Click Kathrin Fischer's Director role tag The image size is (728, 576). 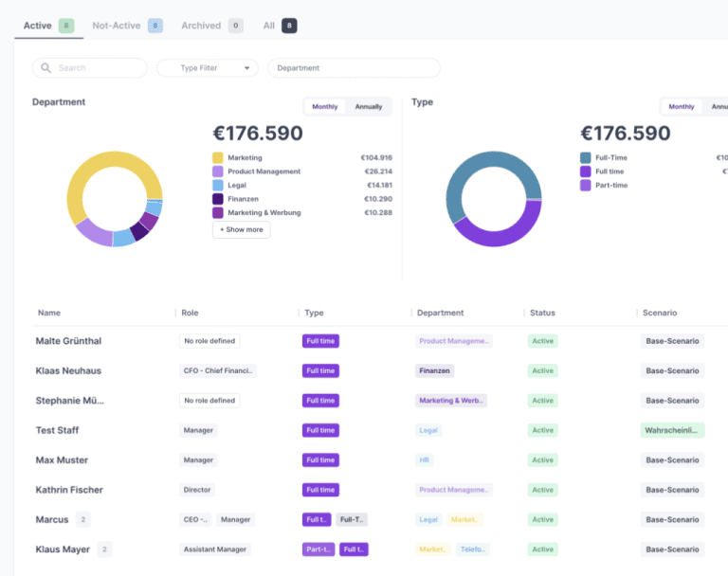point(197,490)
